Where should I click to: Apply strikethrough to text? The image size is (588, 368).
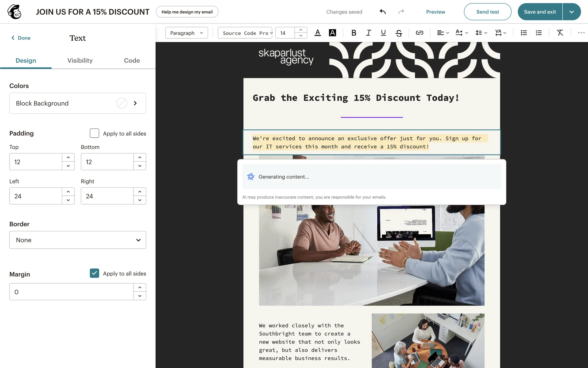pos(398,33)
